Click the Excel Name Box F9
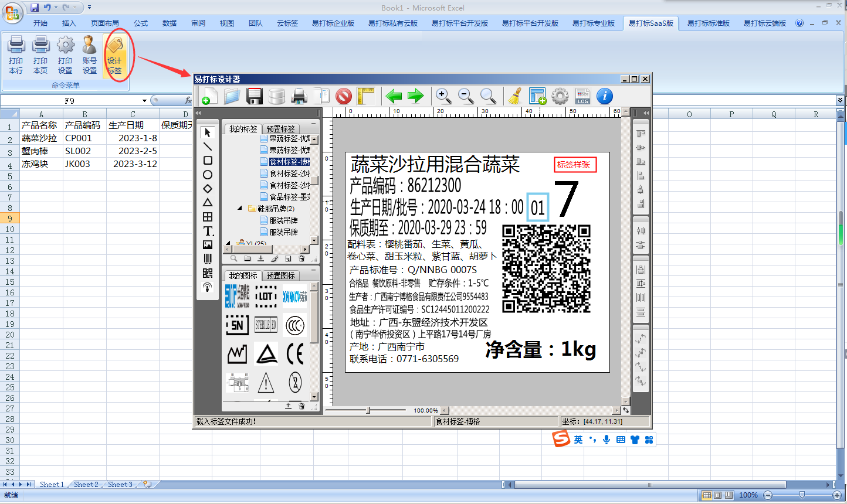Viewport: 847px width, 504px height. (x=70, y=101)
